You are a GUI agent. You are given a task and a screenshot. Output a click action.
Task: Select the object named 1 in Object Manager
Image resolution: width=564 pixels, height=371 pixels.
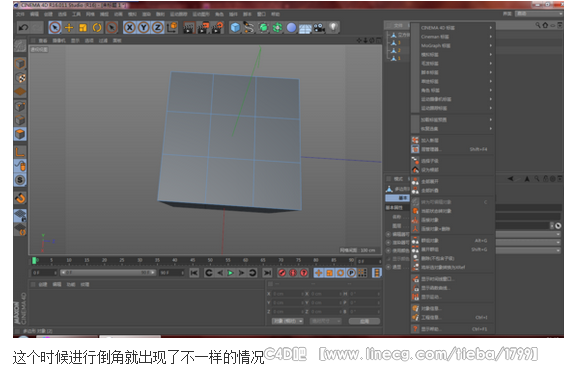coord(398,58)
